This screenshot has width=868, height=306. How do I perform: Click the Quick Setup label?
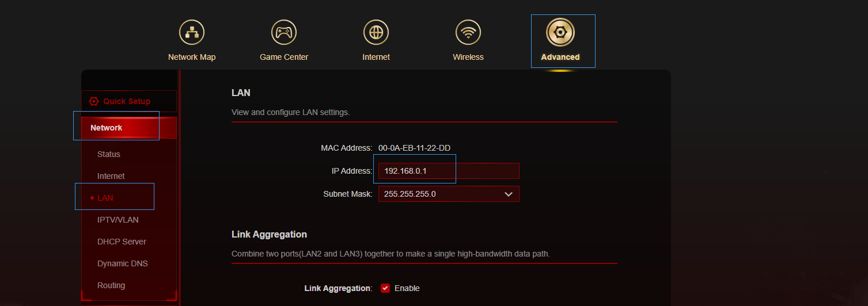point(127,101)
